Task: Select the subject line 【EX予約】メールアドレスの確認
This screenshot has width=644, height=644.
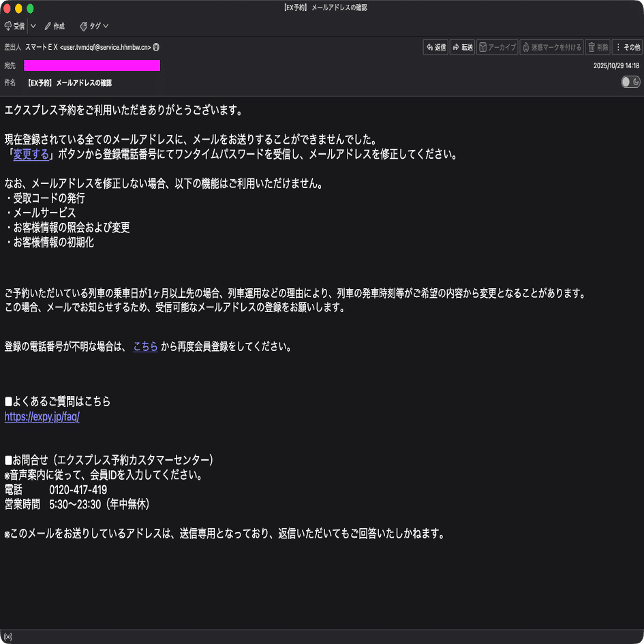Action: [x=70, y=82]
